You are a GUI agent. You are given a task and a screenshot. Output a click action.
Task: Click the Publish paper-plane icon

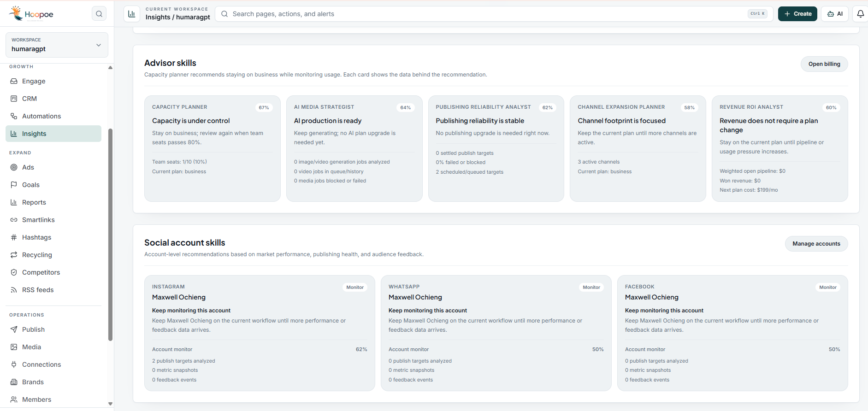[14, 329]
